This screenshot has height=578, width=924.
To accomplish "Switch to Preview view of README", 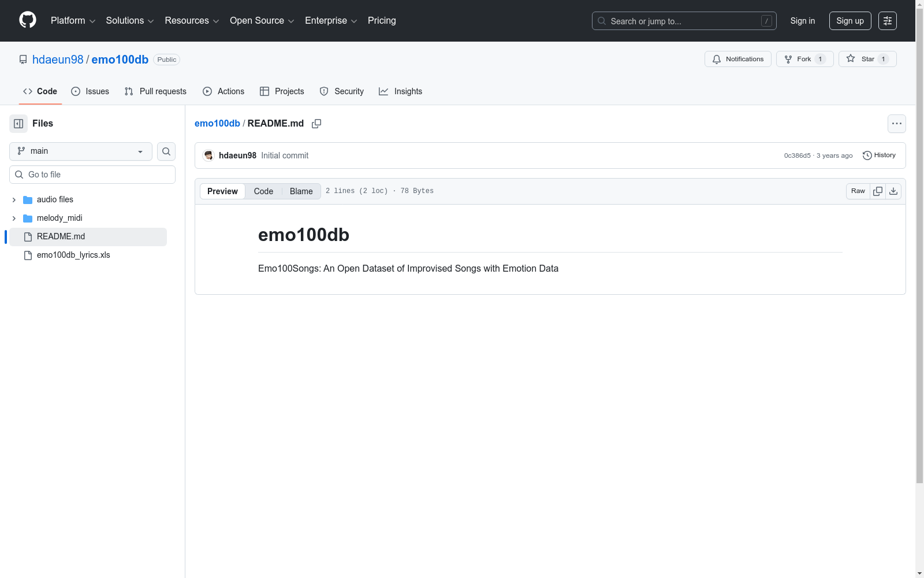I will [222, 191].
